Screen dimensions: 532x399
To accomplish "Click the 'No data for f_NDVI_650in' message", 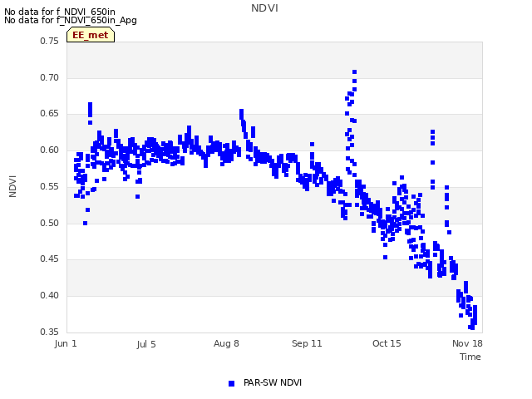I will click(60, 12).
